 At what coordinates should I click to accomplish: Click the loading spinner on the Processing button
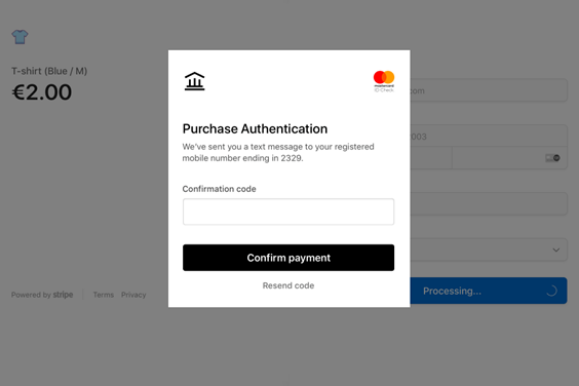pyautogui.click(x=551, y=291)
